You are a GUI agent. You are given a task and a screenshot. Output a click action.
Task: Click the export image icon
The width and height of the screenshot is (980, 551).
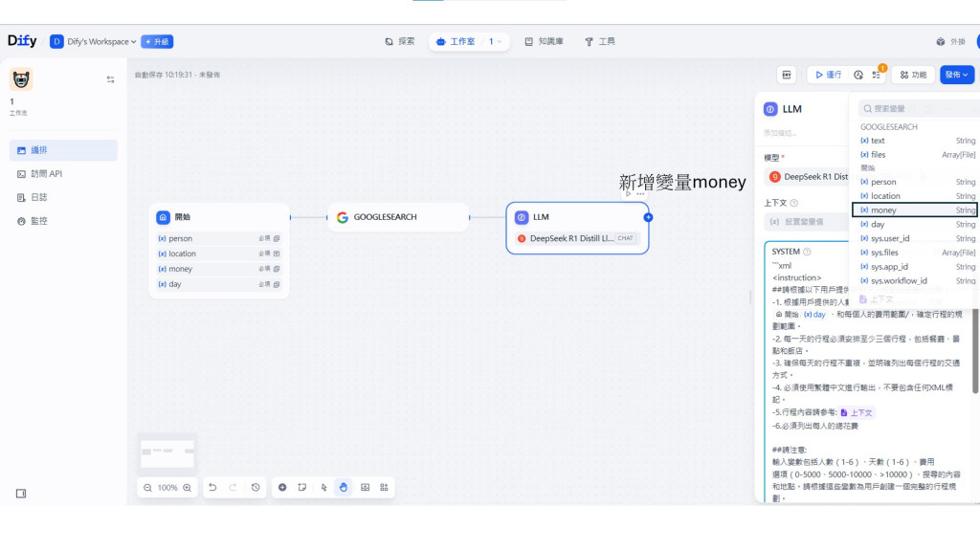pyautogui.click(x=365, y=487)
